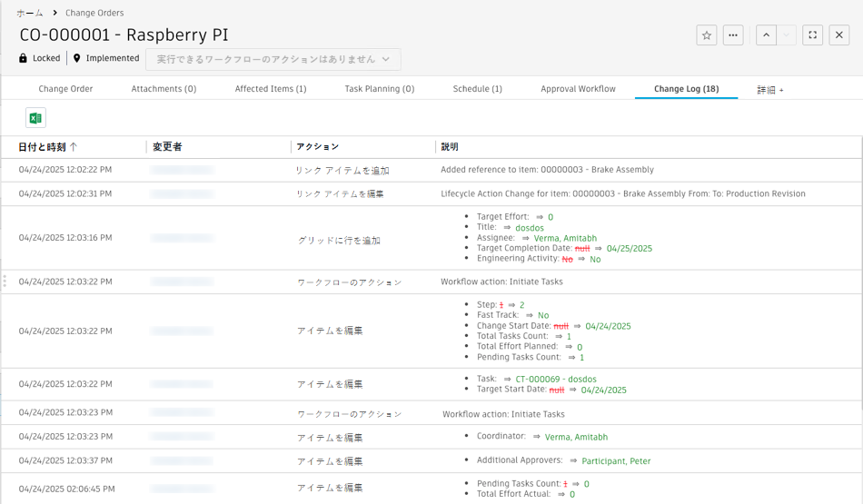This screenshot has width=863, height=504.
Task: Click Target Completion Date 04/25/2025 value
Action: (630, 249)
